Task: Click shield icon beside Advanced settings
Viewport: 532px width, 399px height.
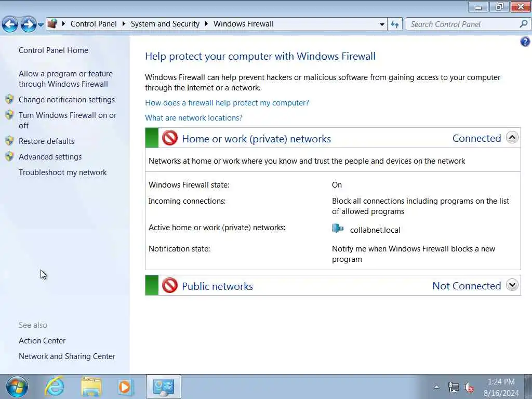Action: coord(9,156)
